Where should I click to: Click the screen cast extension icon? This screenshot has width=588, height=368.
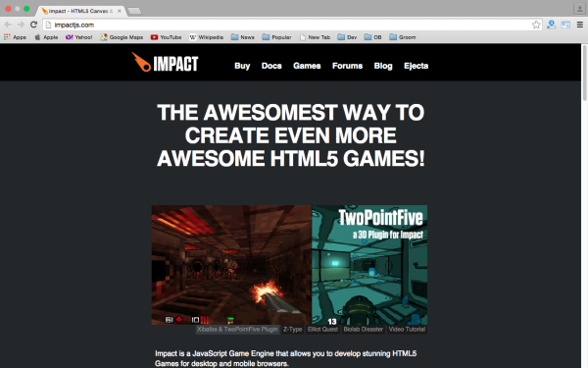click(565, 25)
